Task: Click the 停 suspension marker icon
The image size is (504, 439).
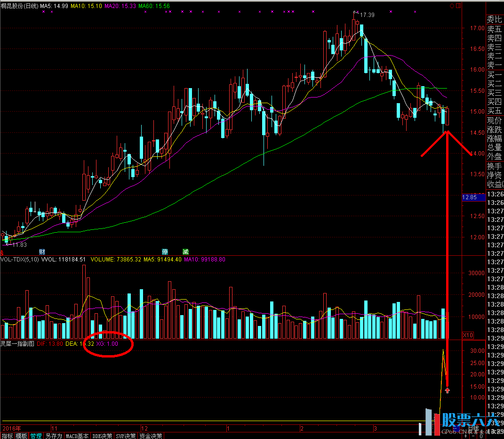Action: (165, 252)
